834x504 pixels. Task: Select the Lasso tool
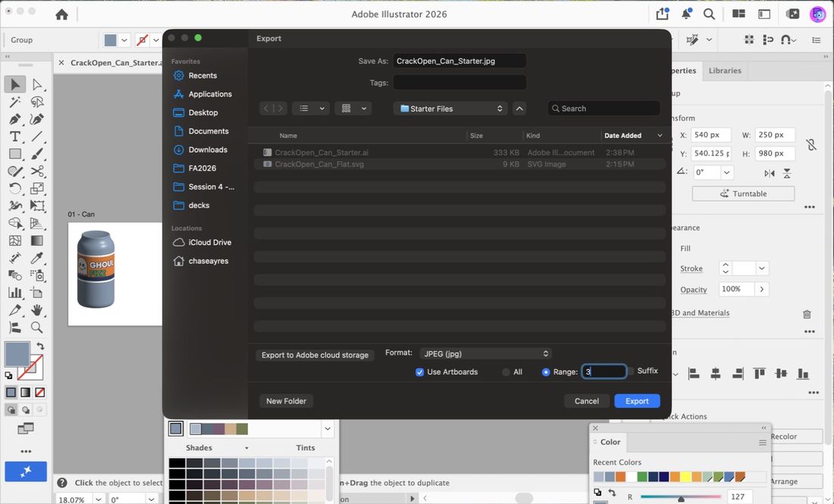click(x=36, y=102)
